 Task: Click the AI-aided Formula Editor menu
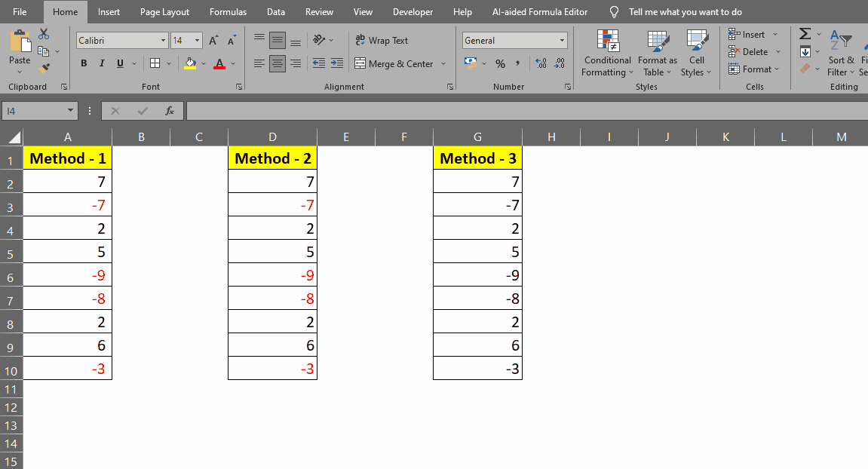(540, 11)
